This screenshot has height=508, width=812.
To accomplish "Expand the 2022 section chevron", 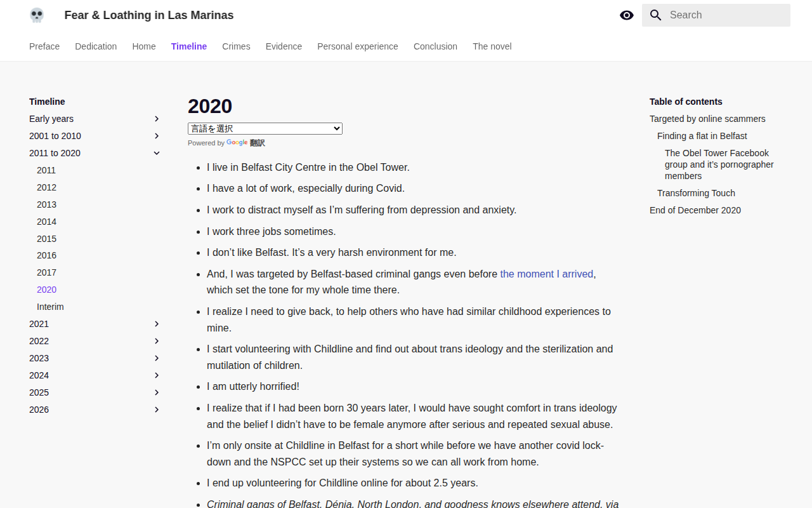I will click(x=157, y=341).
